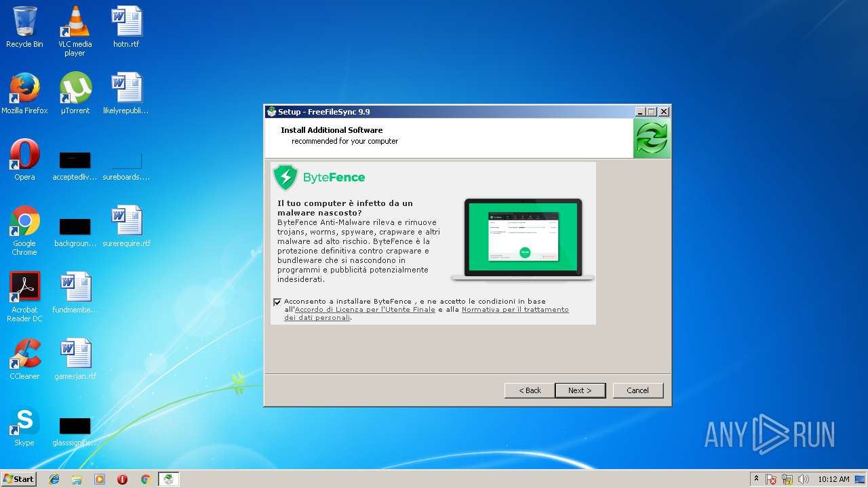Open hotn.rtf document icon
This screenshot has height=488, width=868.
(x=126, y=27)
